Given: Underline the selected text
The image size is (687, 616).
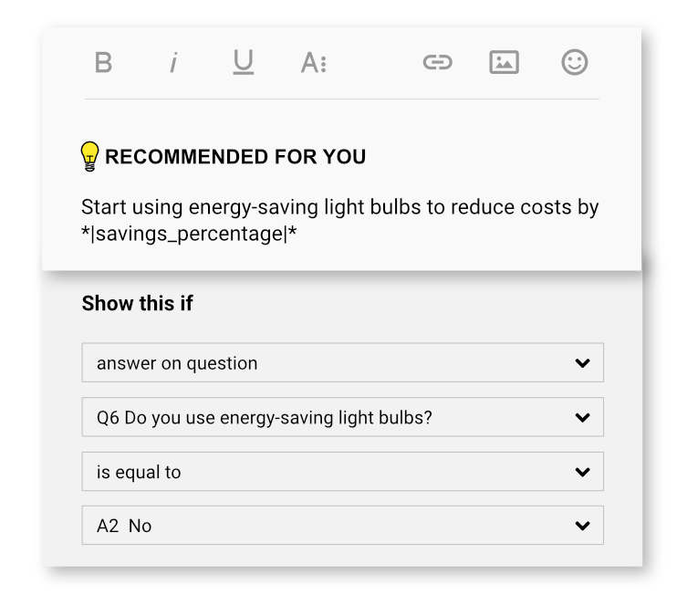Looking at the screenshot, I should 243,62.
